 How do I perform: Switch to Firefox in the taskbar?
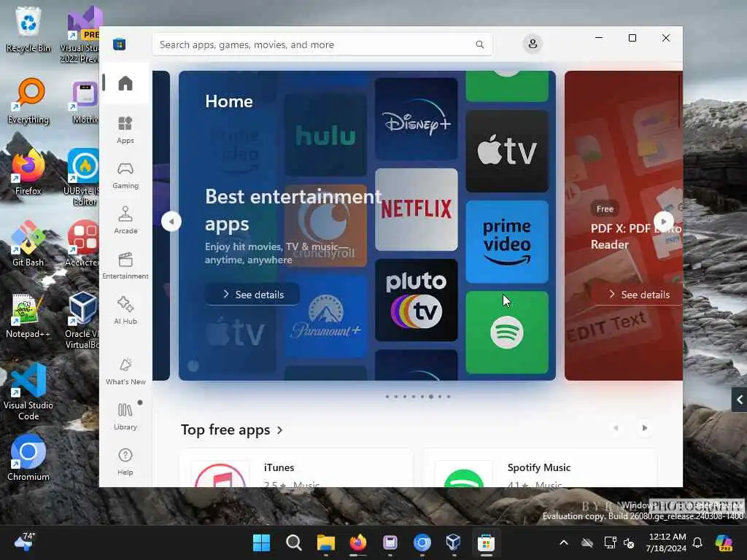pyautogui.click(x=357, y=542)
